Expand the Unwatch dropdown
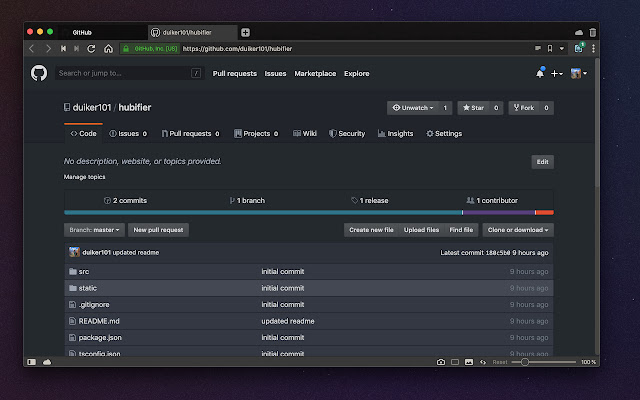This screenshot has height=400, width=640. pos(413,108)
